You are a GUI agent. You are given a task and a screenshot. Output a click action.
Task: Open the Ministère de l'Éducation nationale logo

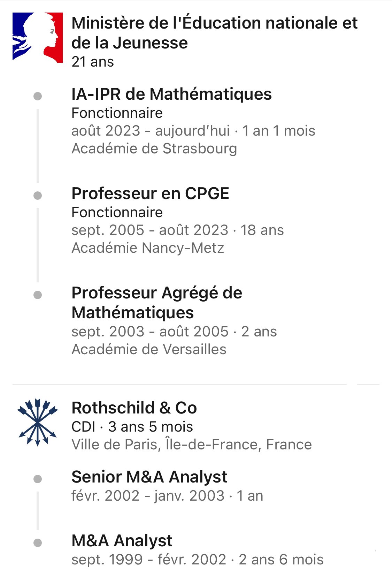coord(38,38)
